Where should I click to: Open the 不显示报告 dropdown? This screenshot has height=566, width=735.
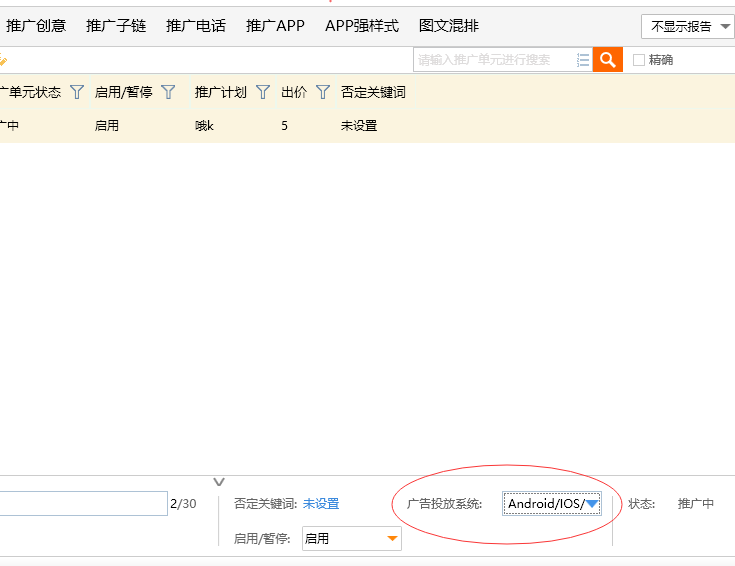(692, 26)
